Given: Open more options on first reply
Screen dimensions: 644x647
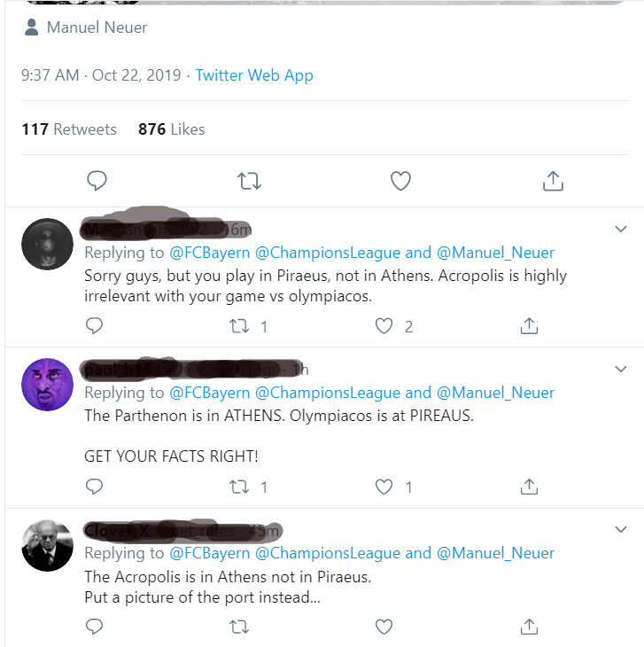Looking at the screenshot, I should coord(620,230).
